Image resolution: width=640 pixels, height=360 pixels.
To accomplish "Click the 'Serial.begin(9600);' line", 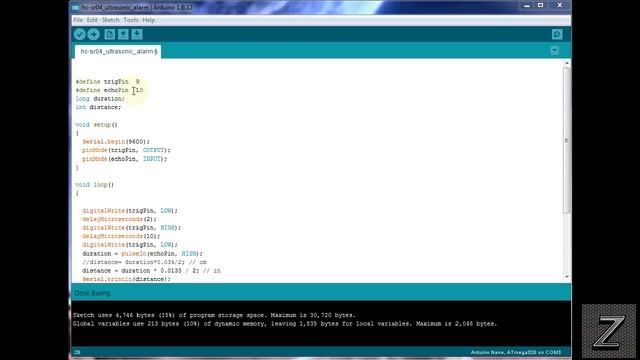I will [116, 142].
